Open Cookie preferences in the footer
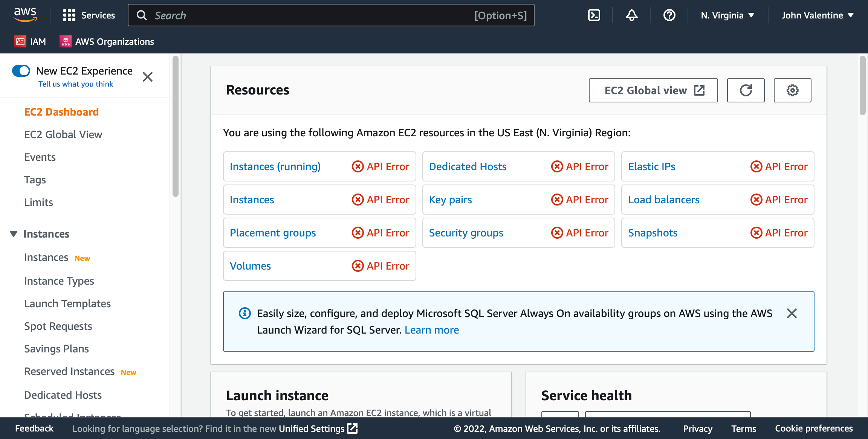Image resolution: width=868 pixels, height=439 pixels. [x=814, y=428]
